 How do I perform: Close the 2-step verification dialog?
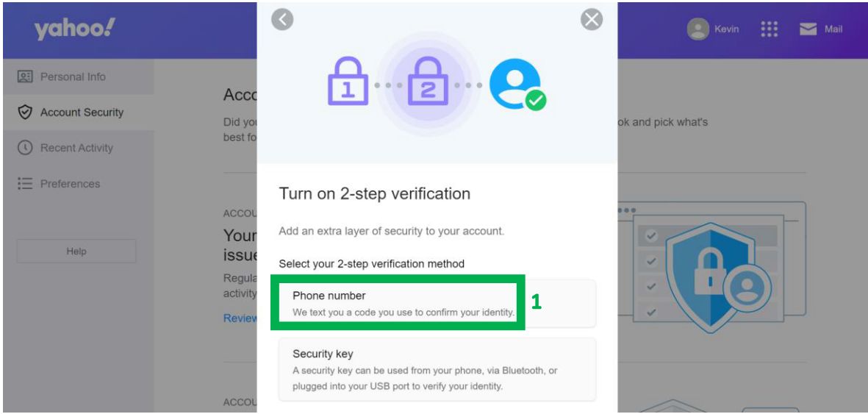click(592, 20)
